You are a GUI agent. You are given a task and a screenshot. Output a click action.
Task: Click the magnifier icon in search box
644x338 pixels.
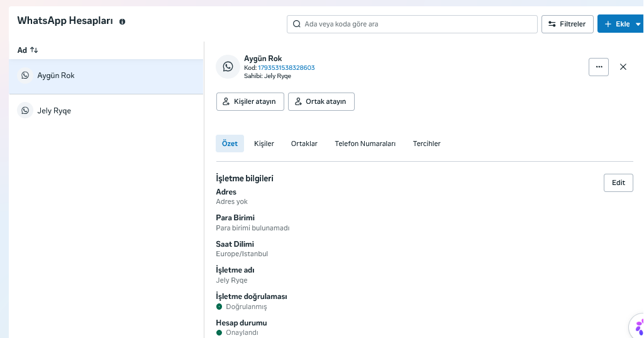[x=297, y=25]
